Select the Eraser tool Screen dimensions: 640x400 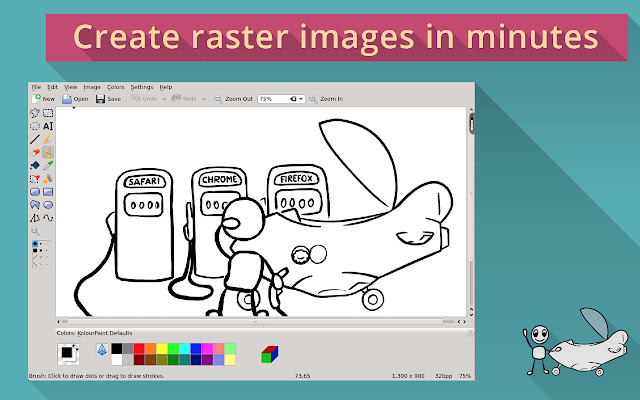(x=35, y=152)
